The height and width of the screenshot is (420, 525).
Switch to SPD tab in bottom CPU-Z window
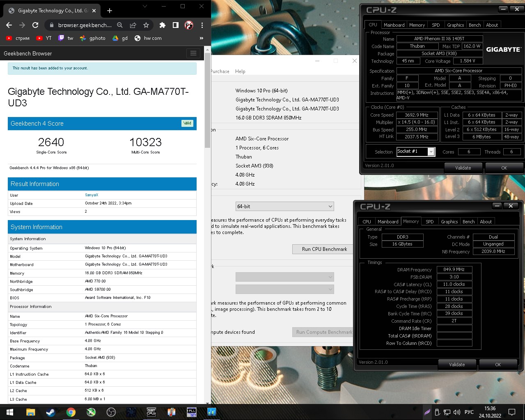430,222
